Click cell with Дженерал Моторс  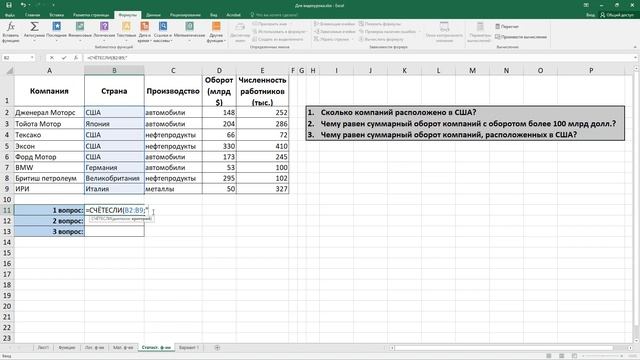pyautogui.click(x=49, y=112)
